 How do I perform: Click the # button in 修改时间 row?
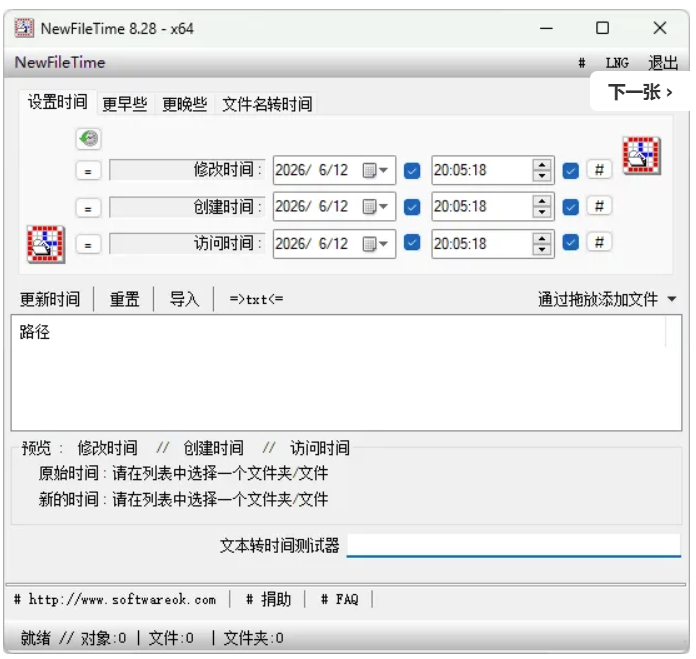click(x=599, y=170)
